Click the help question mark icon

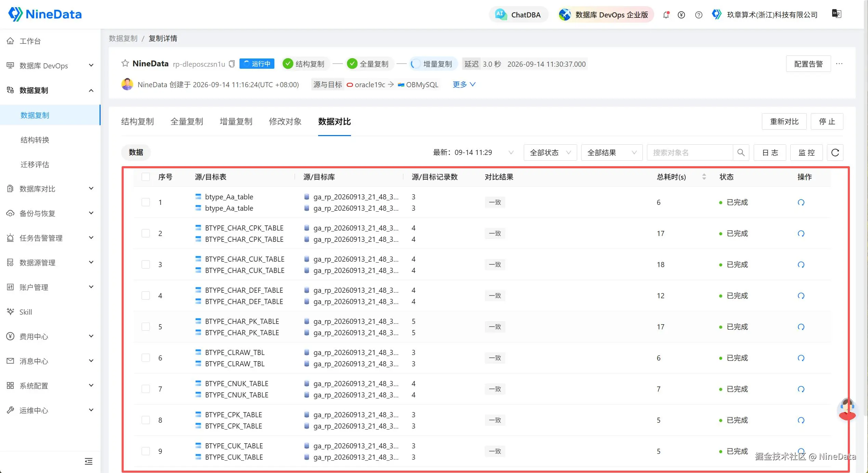point(699,15)
